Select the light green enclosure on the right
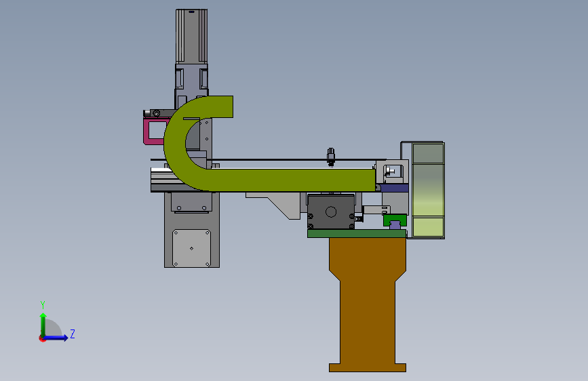The width and height of the screenshot is (588, 381). [x=428, y=190]
